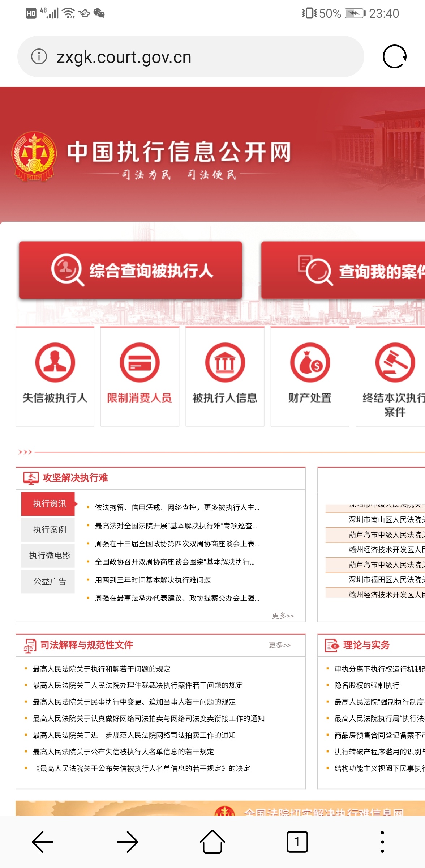Tap the 财产处置 money bag icon

coord(310,362)
